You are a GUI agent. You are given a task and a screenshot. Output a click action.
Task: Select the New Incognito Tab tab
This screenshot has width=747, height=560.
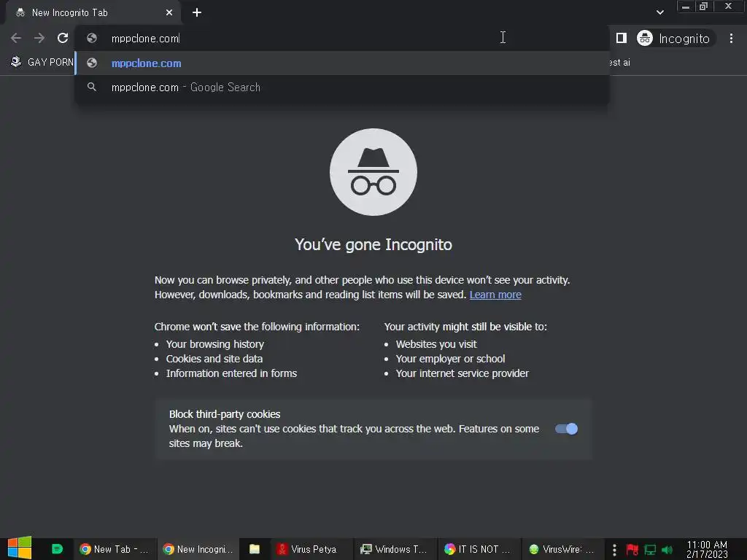93,13
